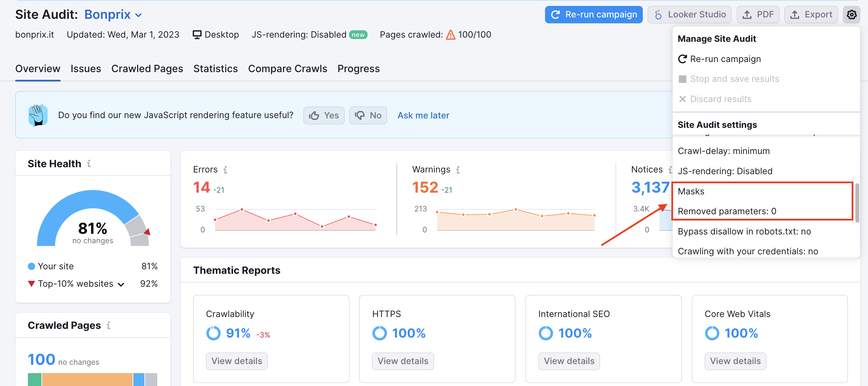Give thumbs-up feedback on JavaScript rendering
This screenshot has width=868, height=386.
323,115
